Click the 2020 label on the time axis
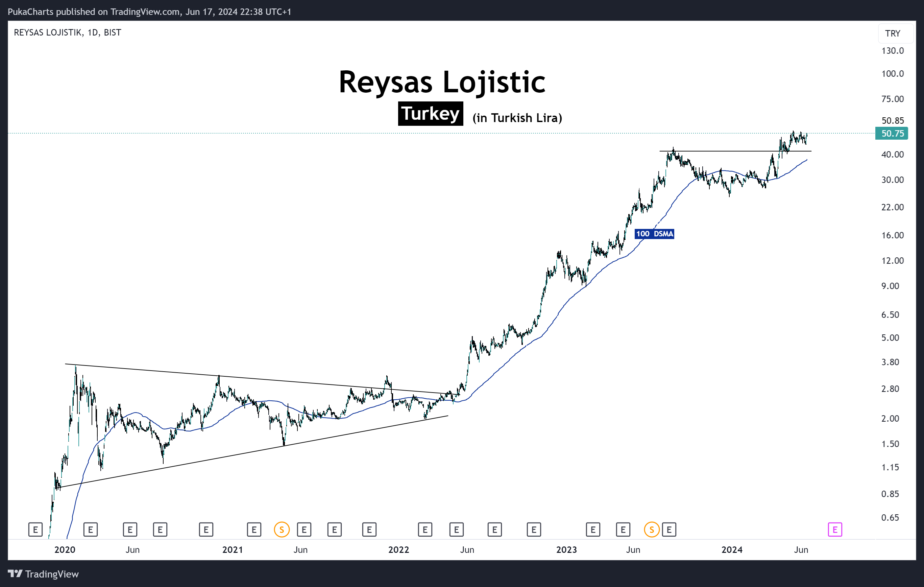 coord(65,550)
